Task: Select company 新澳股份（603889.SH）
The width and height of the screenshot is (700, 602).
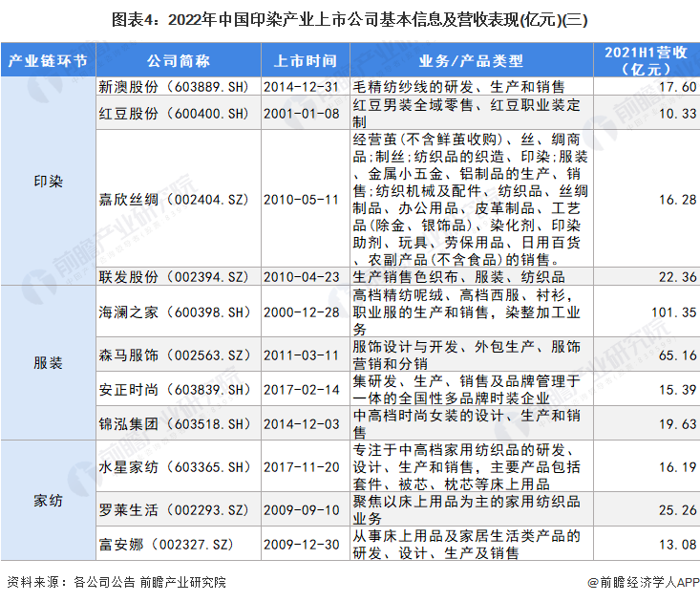Action: (x=174, y=87)
